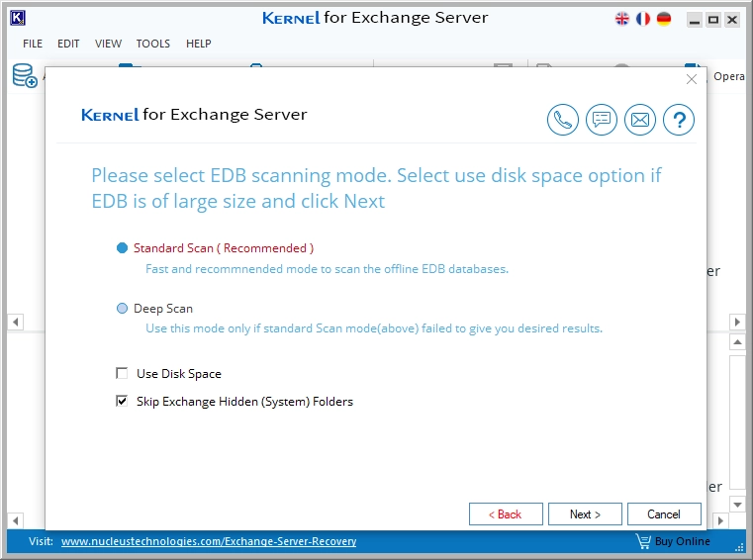753x560 pixels.
Task: Click the Kernel app logo icon
Action: (18, 18)
